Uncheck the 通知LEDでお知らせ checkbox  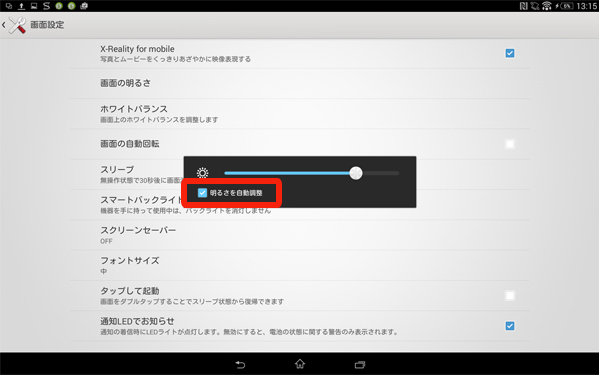pos(510,326)
